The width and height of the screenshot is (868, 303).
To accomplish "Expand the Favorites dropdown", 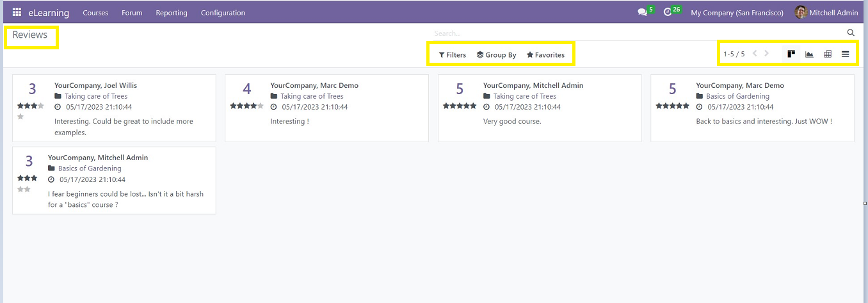I will click(545, 55).
